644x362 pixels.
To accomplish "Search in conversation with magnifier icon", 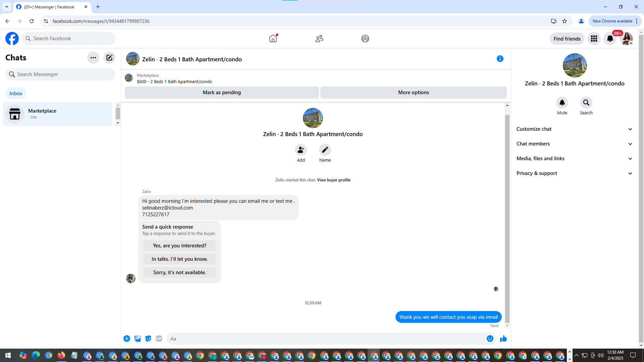I will tap(586, 103).
